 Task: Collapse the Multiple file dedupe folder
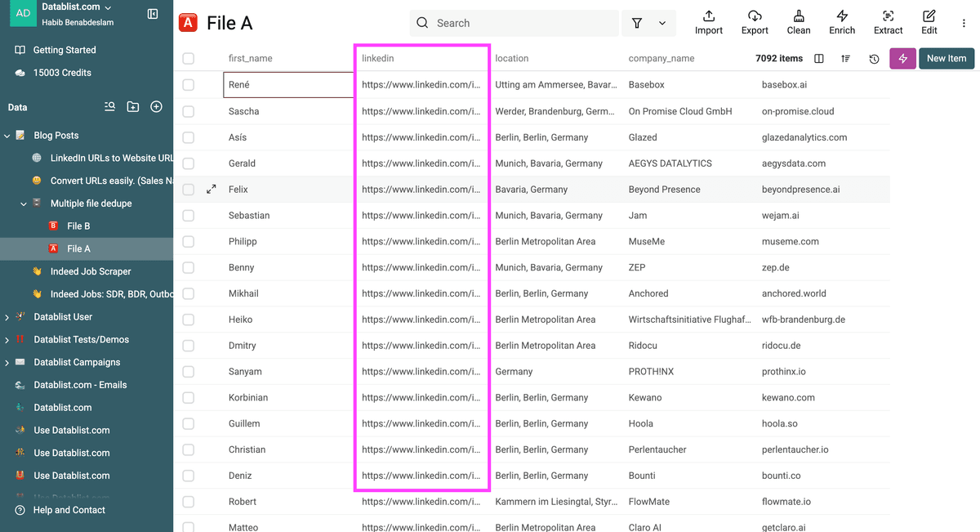pyautogui.click(x=24, y=203)
